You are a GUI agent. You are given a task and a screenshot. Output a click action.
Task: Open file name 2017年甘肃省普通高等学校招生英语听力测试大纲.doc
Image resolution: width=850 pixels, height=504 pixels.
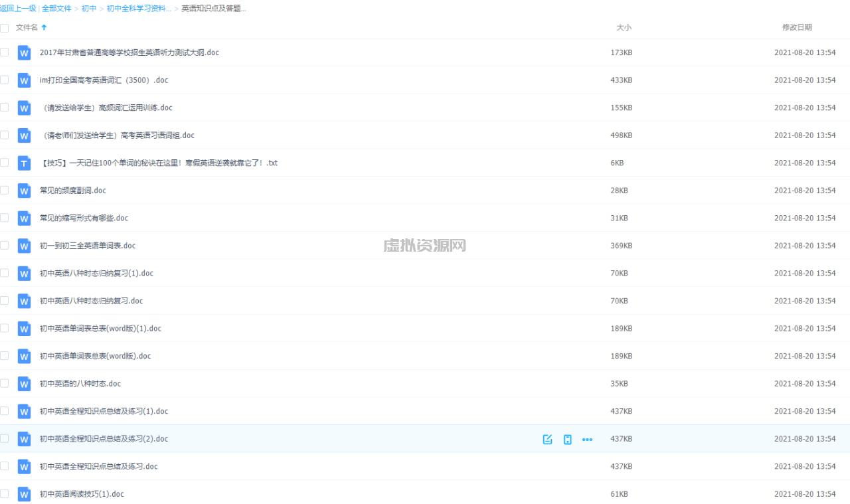129,52
